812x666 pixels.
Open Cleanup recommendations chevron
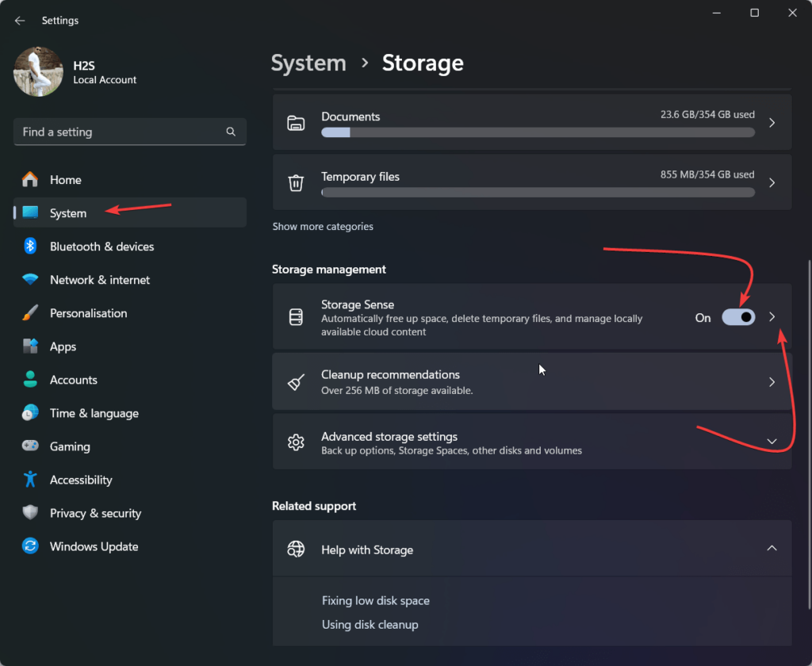coord(772,382)
